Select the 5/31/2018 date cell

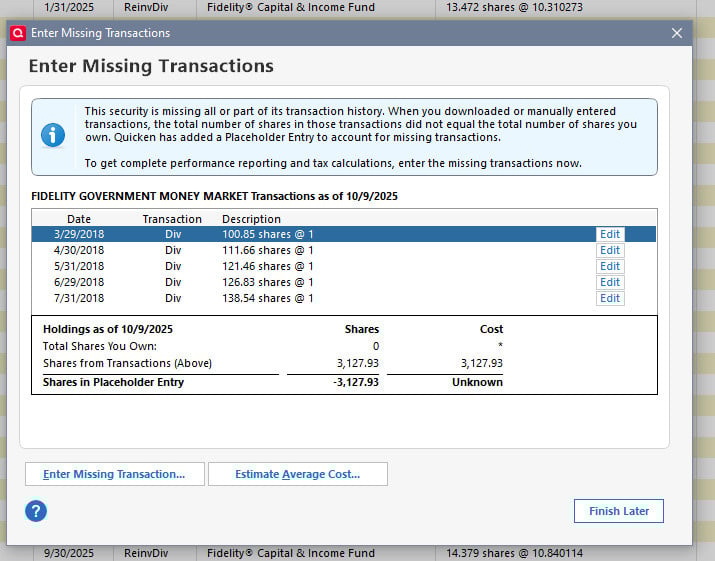click(79, 266)
